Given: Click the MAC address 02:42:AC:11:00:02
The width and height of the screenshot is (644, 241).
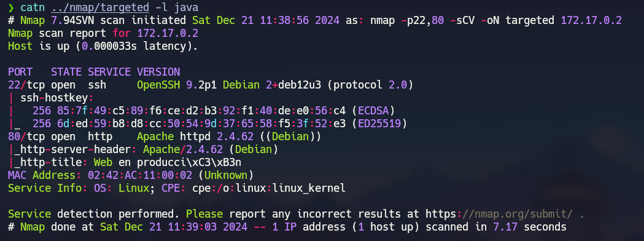Looking at the screenshot, I should 140,175.
